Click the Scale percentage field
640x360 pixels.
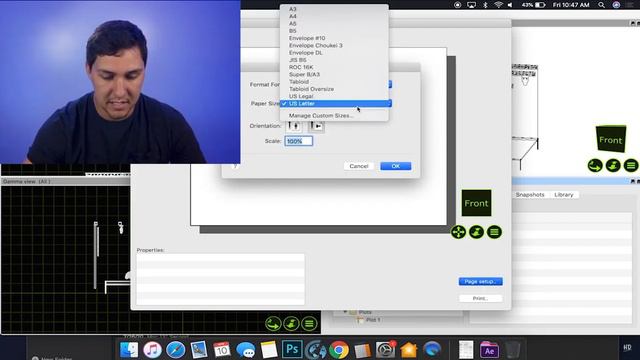point(298,141)
